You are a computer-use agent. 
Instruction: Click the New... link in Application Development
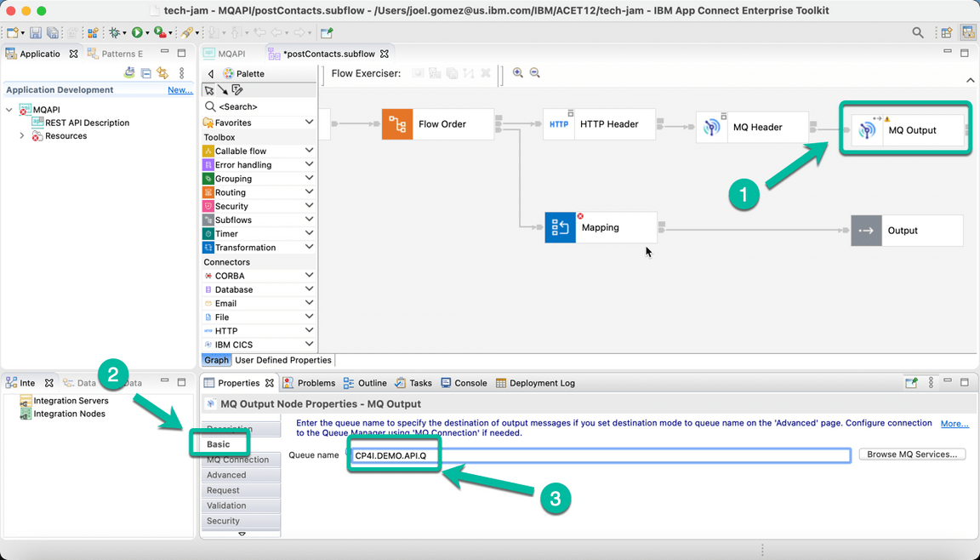179,89
